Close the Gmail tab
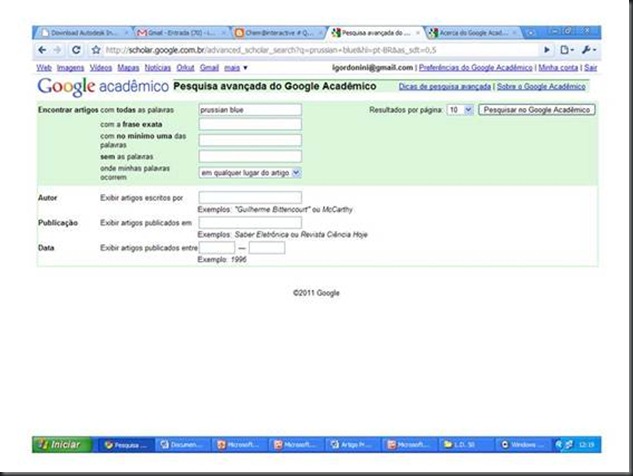This screenshot has height=476, width=633. point(224,33)
